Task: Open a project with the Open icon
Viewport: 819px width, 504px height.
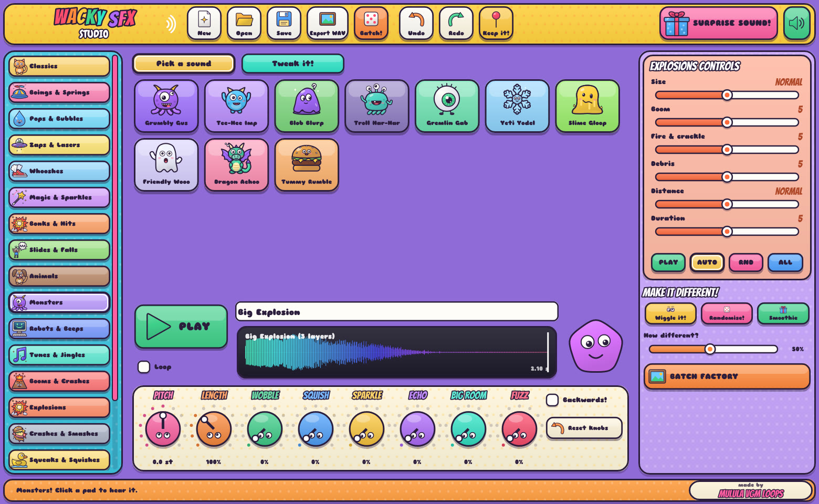Action: pos(244,24)
